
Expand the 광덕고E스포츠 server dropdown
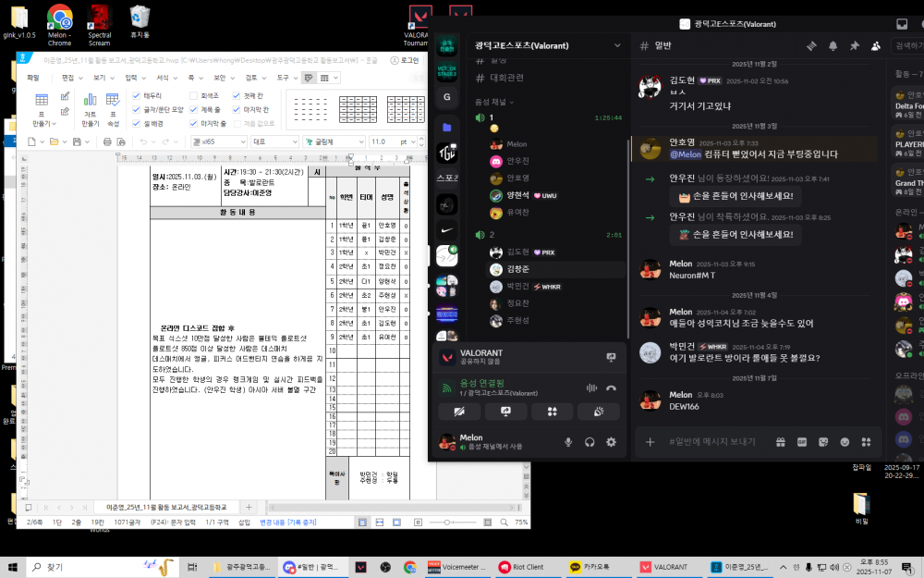click(617, 45)
